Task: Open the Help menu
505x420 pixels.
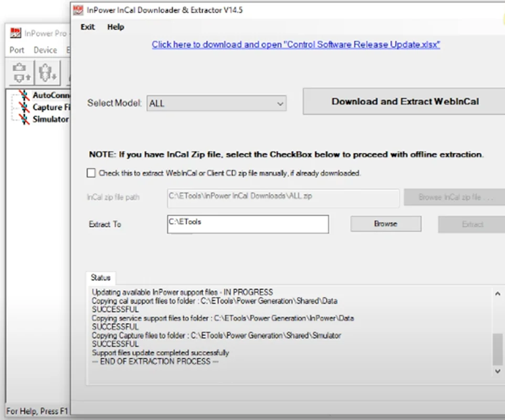Action: click(x=115, y=27)
